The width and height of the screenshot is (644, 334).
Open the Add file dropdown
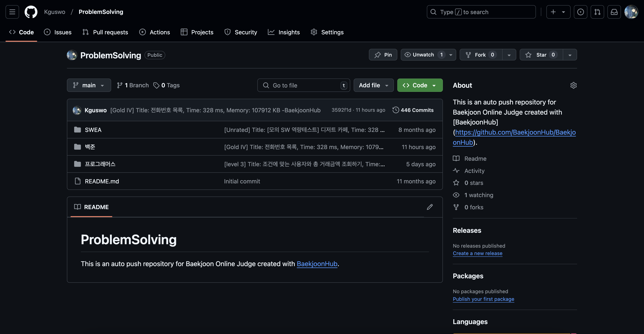373,85
